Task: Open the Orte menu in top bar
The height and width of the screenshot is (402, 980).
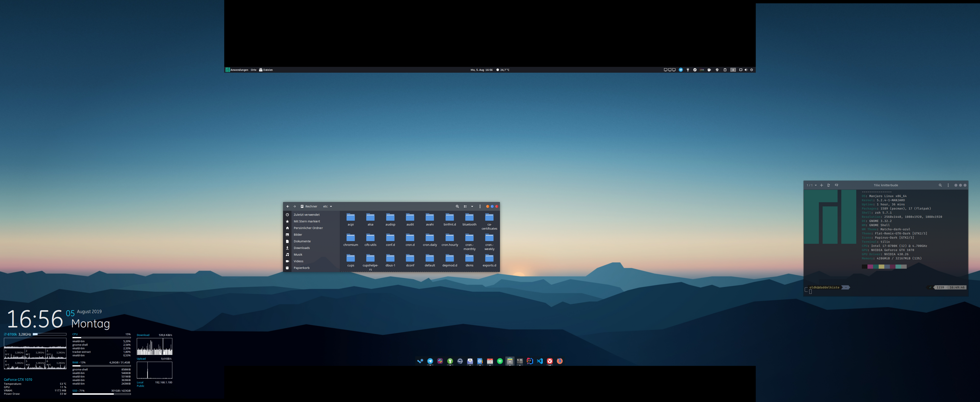Action: click(253, 70)
